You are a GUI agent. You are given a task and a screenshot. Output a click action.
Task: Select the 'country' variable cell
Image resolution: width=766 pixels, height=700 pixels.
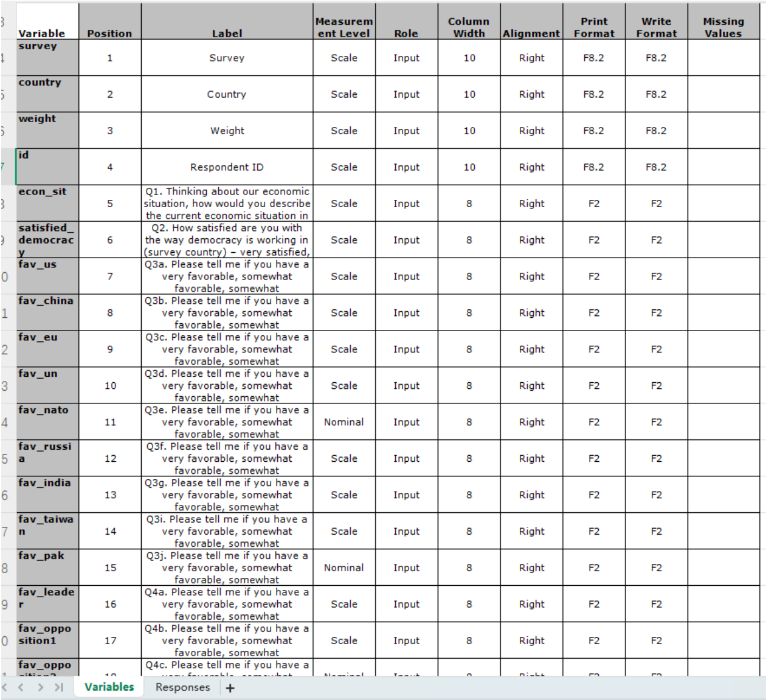[47, 94]
